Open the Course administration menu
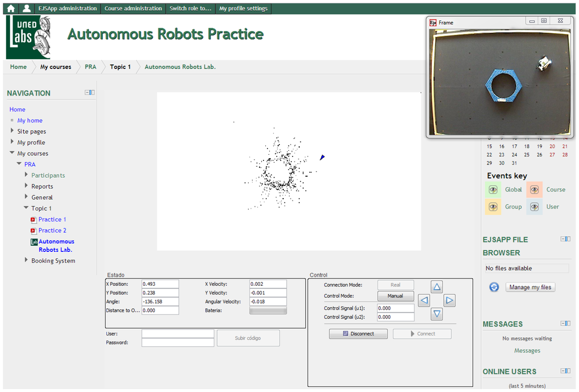Viewport: 579px width, 392px height. 133,8
